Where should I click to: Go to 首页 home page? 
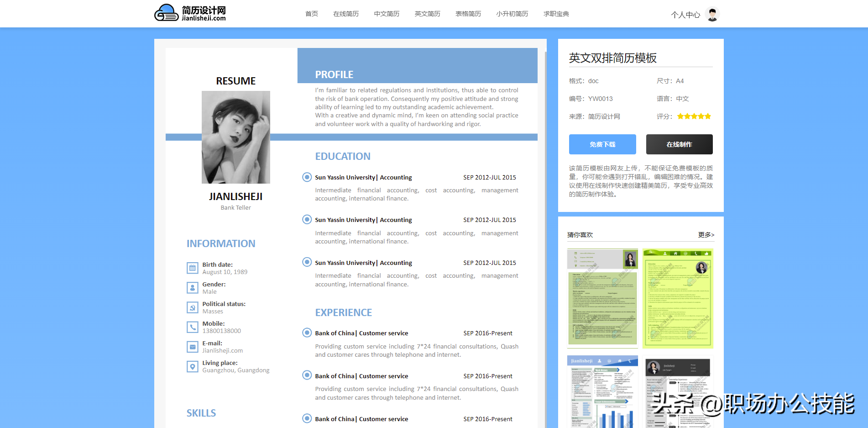(311, 14)
